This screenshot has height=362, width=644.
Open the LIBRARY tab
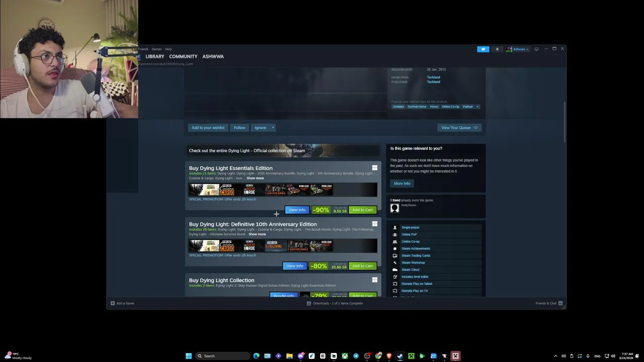155,56
